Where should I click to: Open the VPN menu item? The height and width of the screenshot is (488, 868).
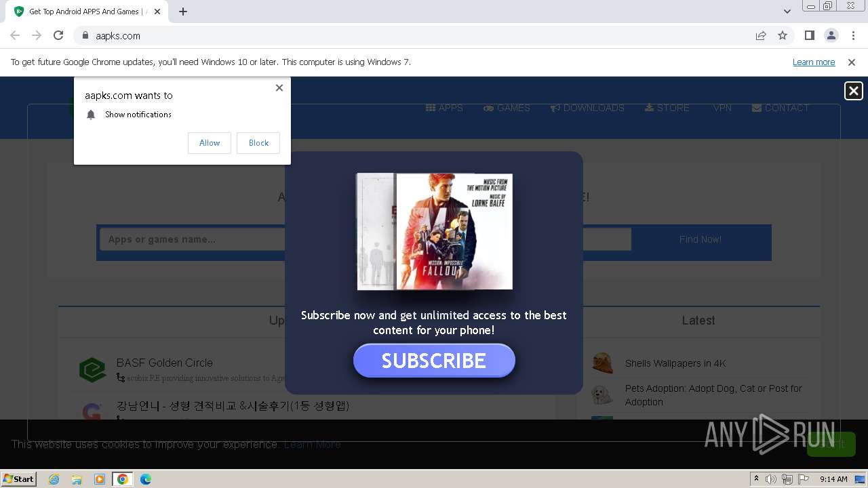point(722,108)
